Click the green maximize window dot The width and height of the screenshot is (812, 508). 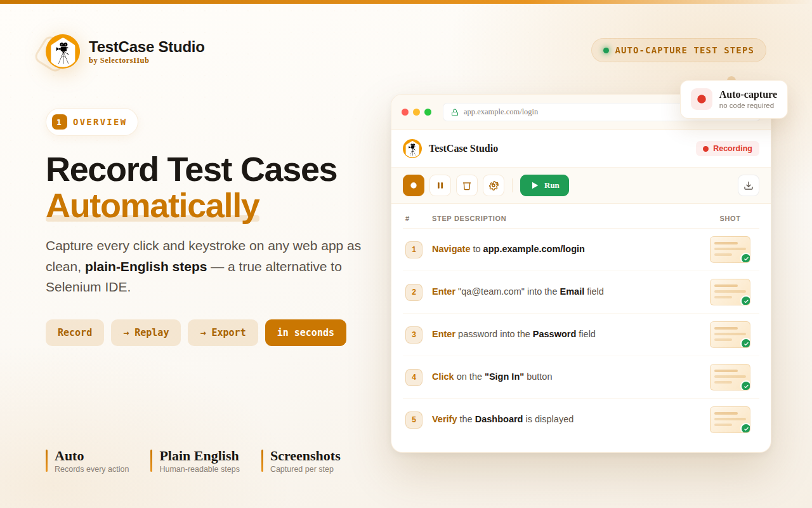click(428, 112)
